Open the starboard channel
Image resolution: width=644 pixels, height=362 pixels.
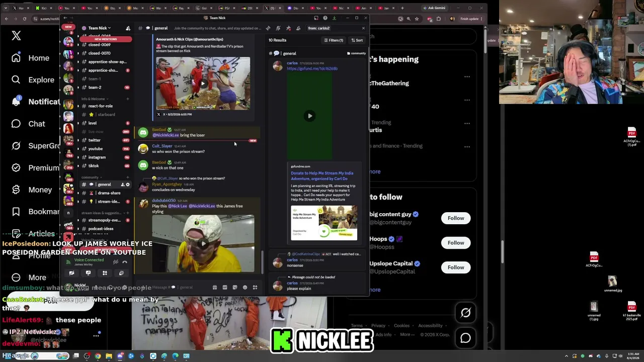tap(106, 115)
